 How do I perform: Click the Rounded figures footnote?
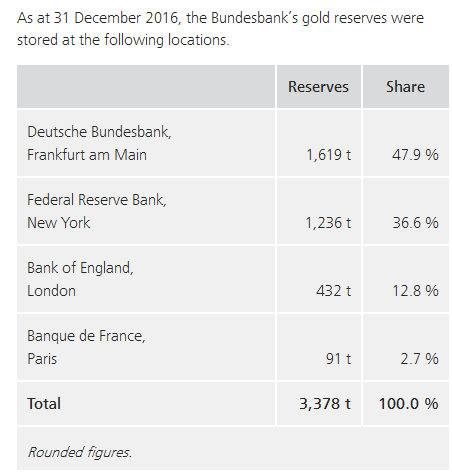coord(80,452)
